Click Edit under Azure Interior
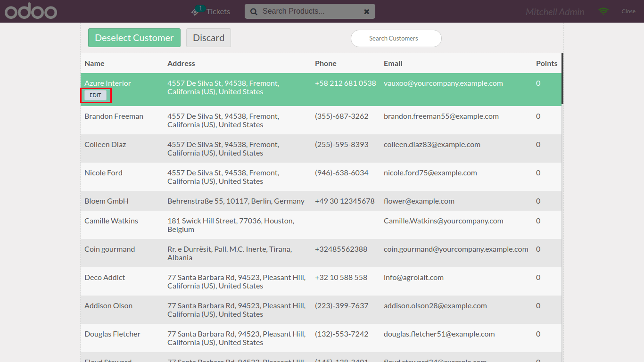The width and height of the screenshot is (644, 362). click(x=95, y=95)
